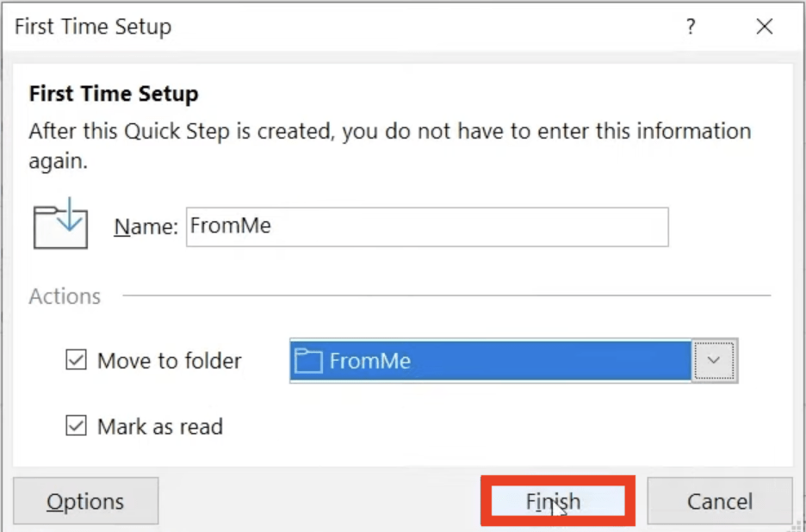
Task: Click the First Time Setup title bar text
Action: pos(93,27)
